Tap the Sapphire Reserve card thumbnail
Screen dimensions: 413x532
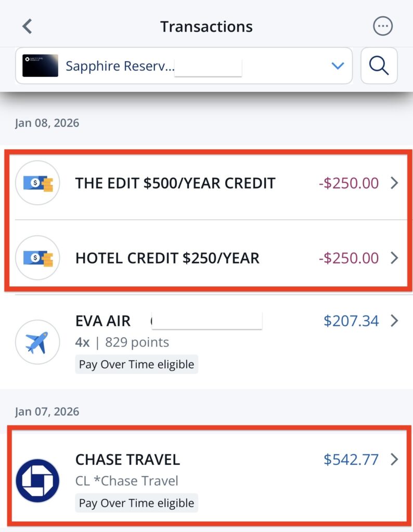click(41, 66)
